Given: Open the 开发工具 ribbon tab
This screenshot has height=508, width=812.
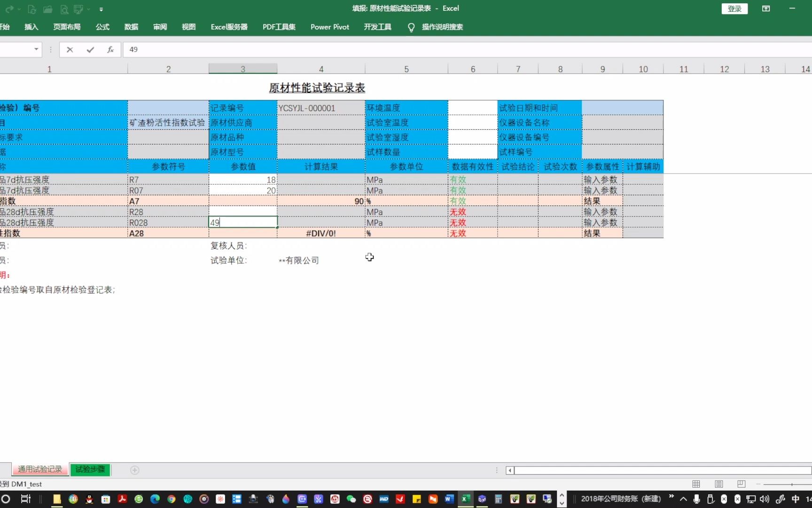Looking at the screenshot, I should (377, 27).
